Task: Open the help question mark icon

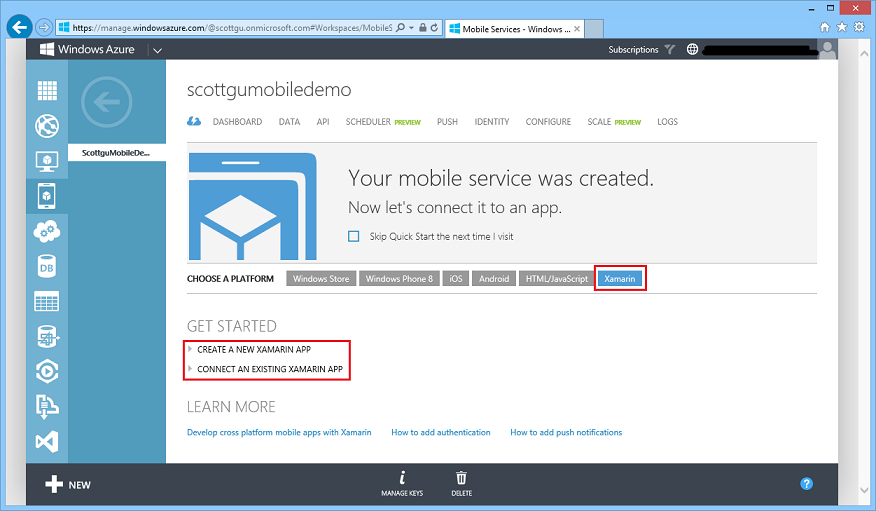Action: tap(806, 484)
